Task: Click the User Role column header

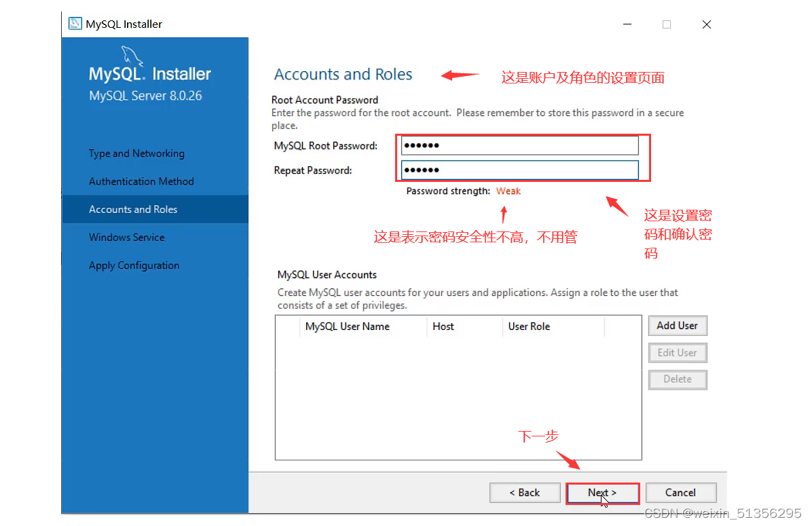Action: coord(553,326)
